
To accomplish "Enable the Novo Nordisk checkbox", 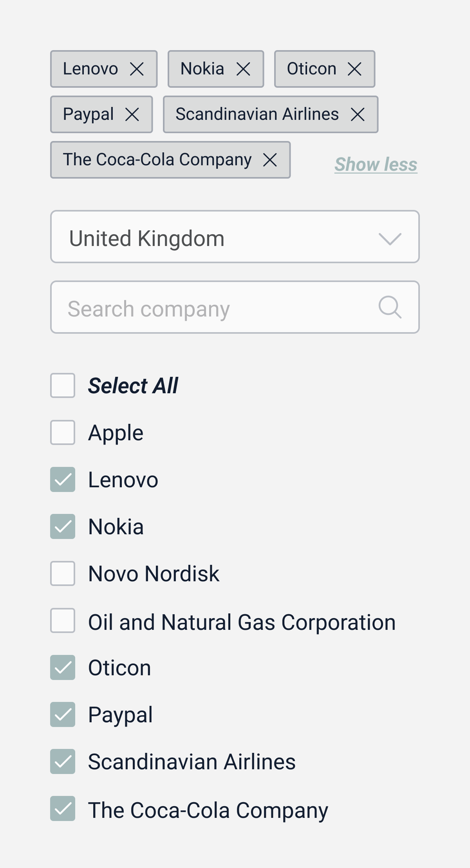I will 63,573.
